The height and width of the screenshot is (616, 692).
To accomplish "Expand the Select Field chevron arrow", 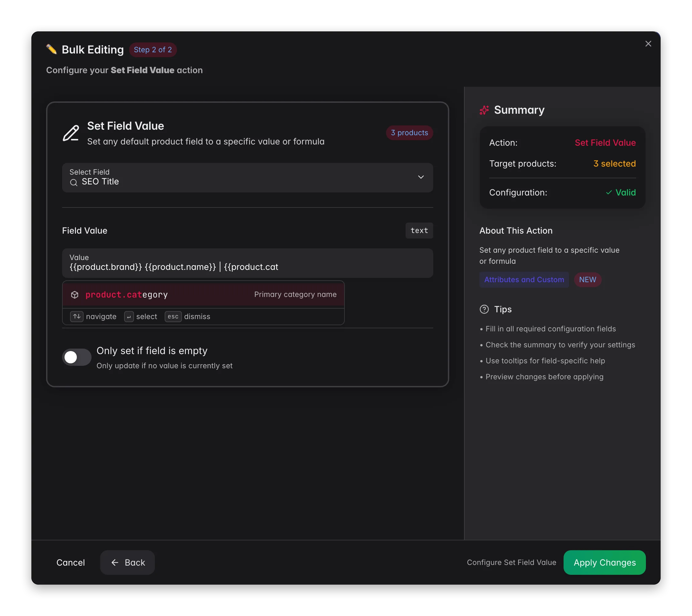I will coord(421,177).
